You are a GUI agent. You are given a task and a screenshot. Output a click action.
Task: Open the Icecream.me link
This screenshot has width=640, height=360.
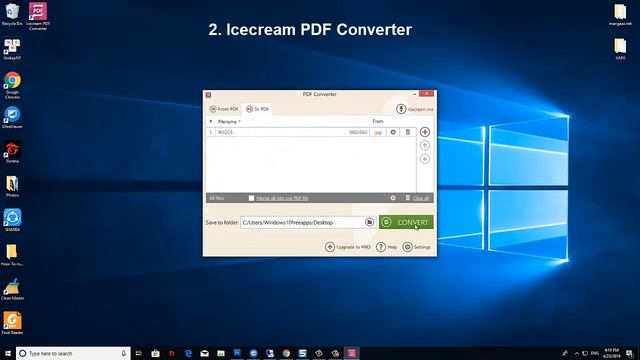pos(415,109)
